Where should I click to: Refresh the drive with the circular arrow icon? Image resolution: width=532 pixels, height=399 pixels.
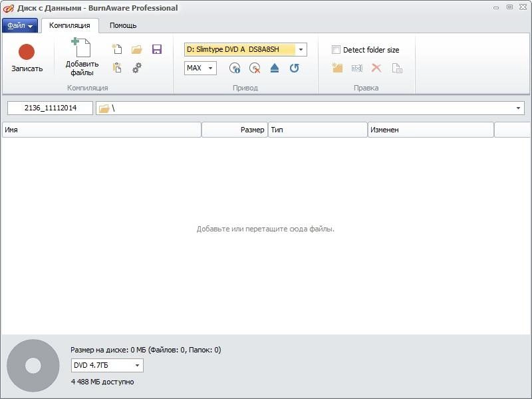tap(295, 68)
